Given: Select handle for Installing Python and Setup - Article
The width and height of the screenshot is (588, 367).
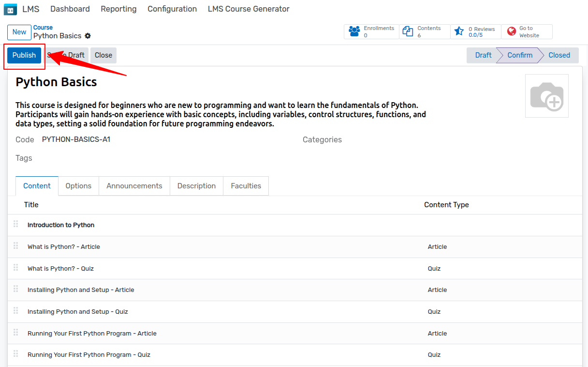Looking at the screenshot, I should (16, 289).
